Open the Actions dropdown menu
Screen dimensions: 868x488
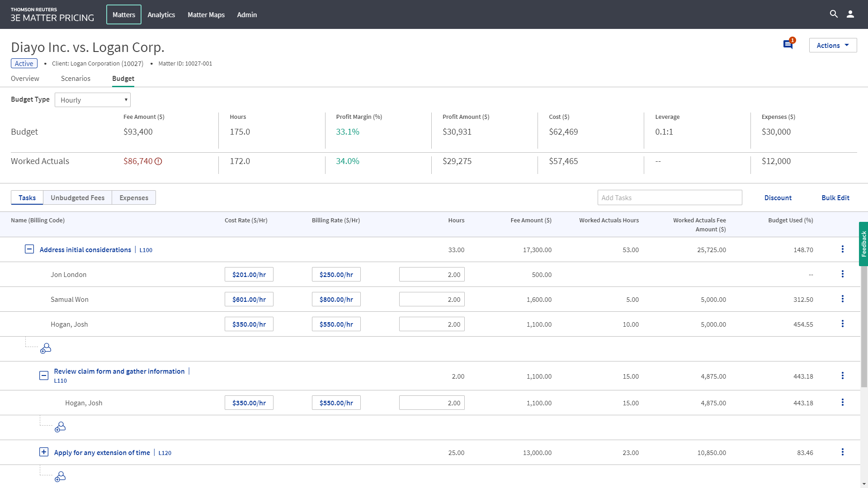click(833, 45)
